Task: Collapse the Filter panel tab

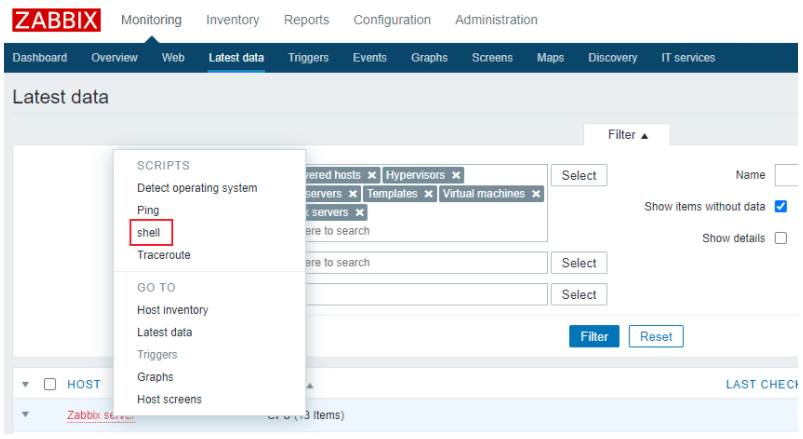Action: [627, 135]
